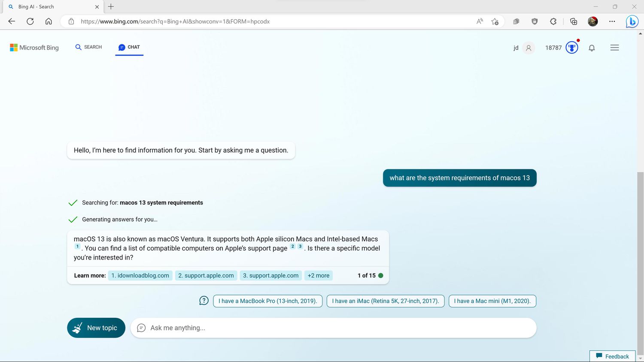644x362 pixels.
Task: Open the browser Extensions icon
Action: coord(553,21)
